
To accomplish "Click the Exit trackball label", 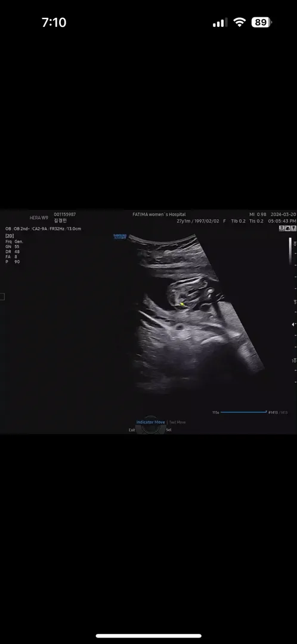I will click(x=131, y=430).
